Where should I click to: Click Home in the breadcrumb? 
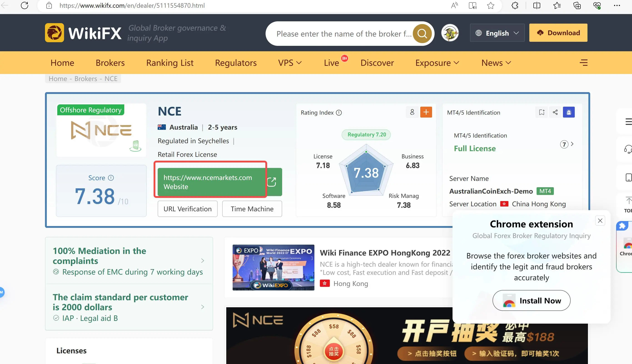point(58,79)
